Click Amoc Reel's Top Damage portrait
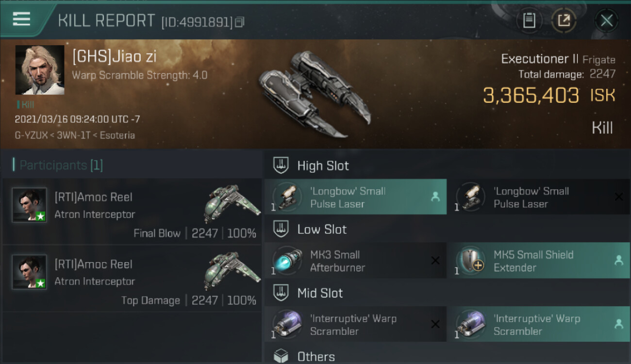Screen dimensions: 631x364 (29, 272)
